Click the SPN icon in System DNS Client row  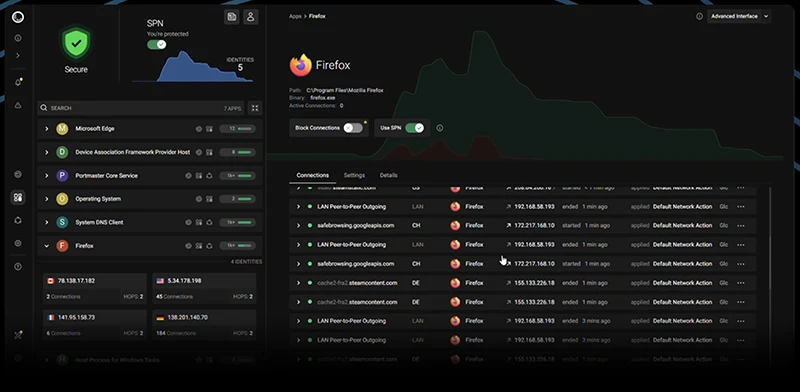pyautogui.click(x=209, y=223)
